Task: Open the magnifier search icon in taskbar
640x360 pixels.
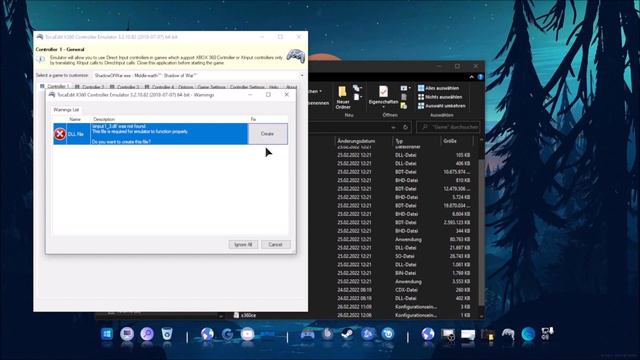Action: (147, 334)
